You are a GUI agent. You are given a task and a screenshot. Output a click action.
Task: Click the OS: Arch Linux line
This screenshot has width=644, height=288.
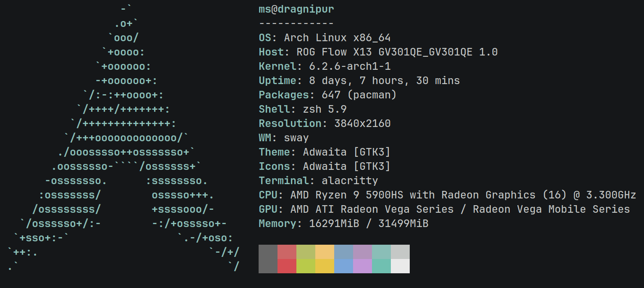pos(323,37)
